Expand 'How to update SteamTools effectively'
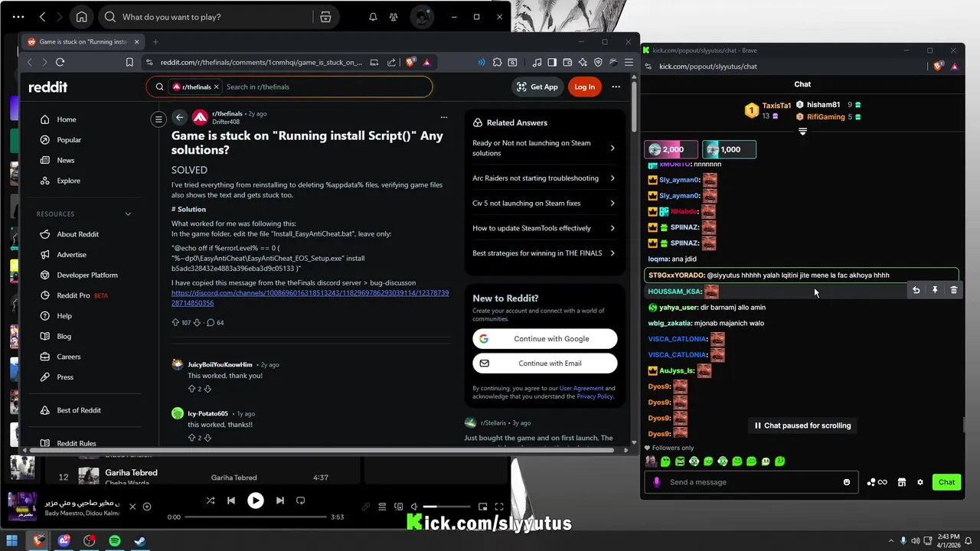Viewport: 980px width, 551px height. [x=544, y=228]
